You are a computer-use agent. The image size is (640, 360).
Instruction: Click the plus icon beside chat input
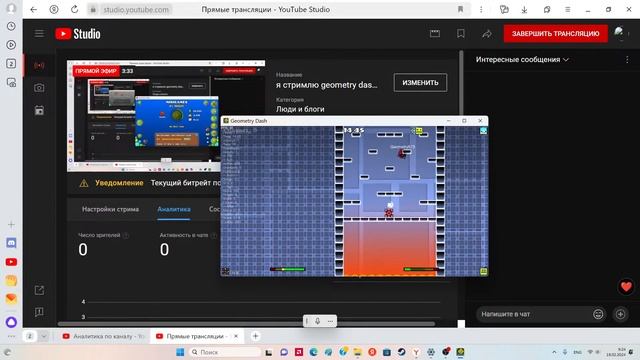pos(620,314)
